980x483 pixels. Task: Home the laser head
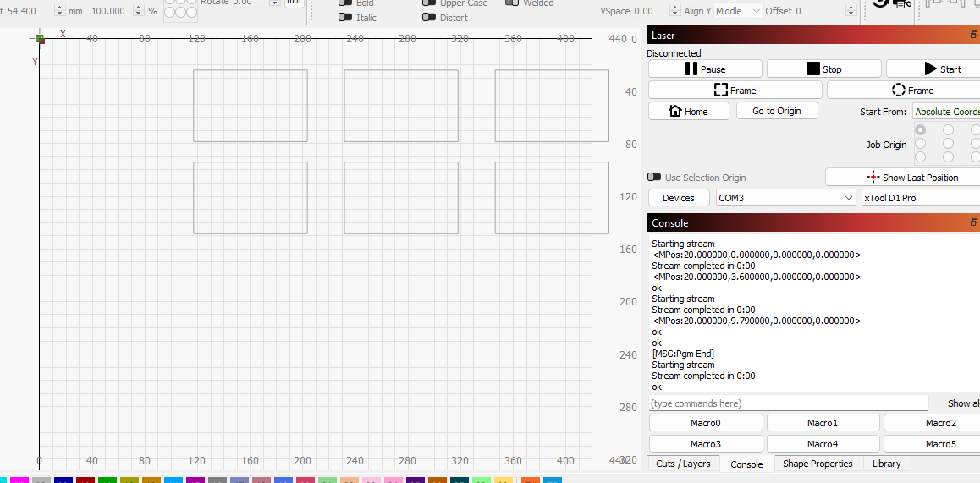pos(688,111)
